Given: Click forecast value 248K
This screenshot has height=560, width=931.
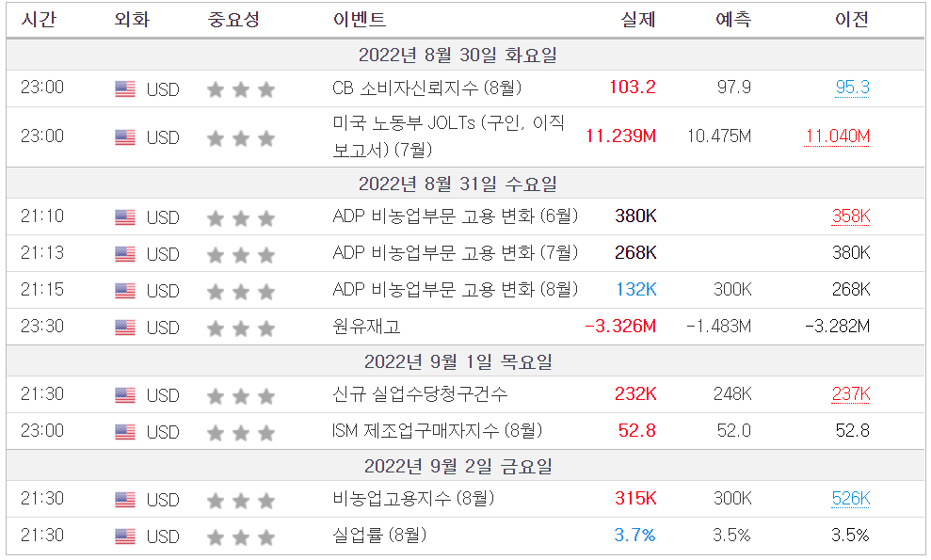Looking at the screenshot, I should coord(732,393).
